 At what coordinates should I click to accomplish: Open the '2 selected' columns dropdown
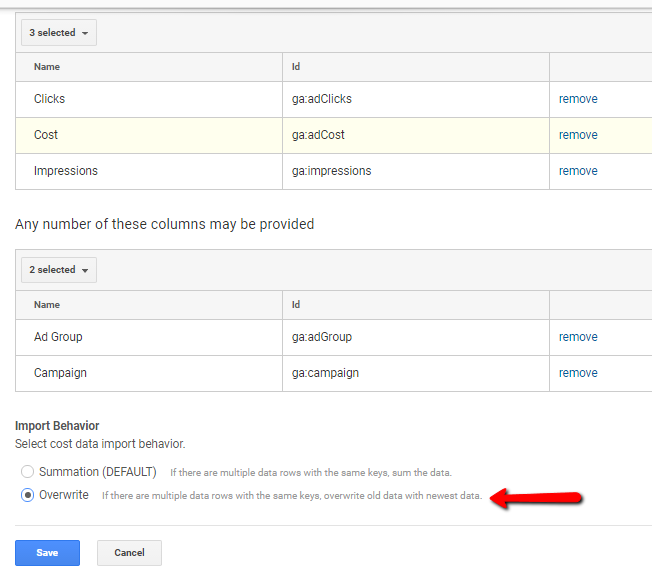click(59, 270)
